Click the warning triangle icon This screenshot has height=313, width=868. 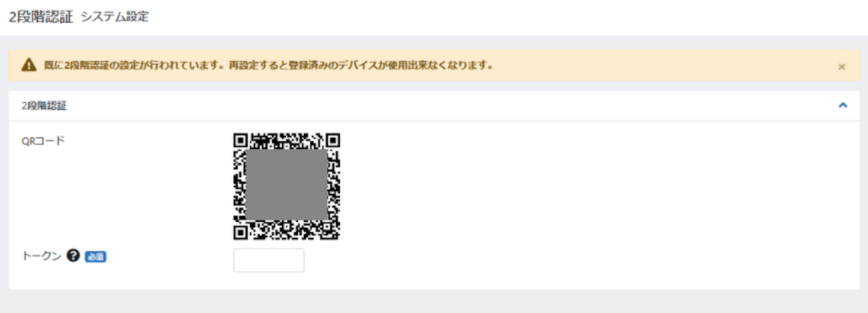pyautogui.click(x=29, y=65)
